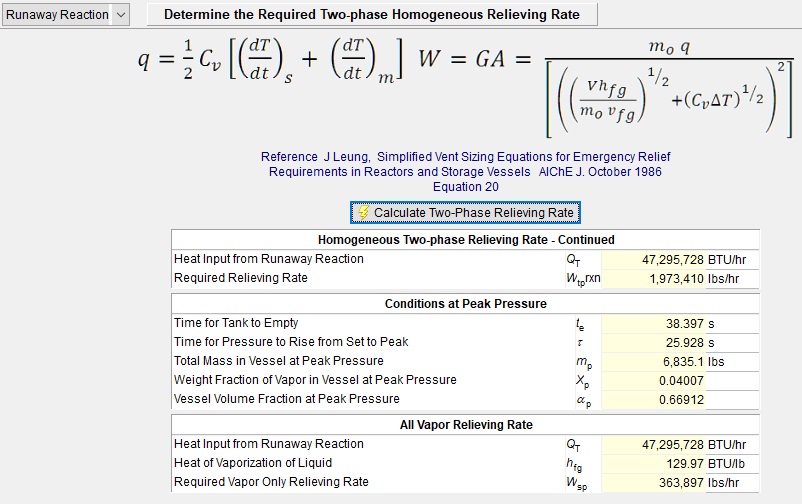802x504 pixels.
Task: Open the Runaway Reaction dropdown
Action: click(x=65, y=15)
